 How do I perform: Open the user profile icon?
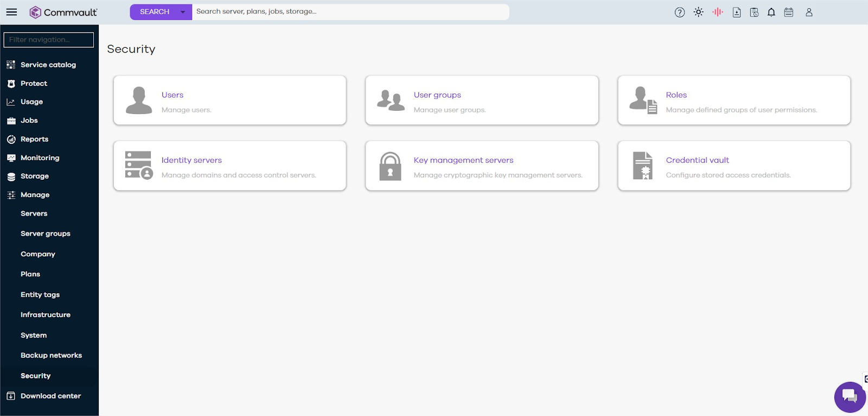point(809,12)
